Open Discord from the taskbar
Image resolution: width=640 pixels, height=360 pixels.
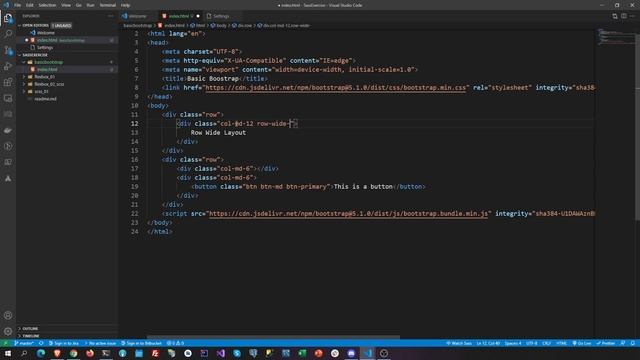click(351, 353)
